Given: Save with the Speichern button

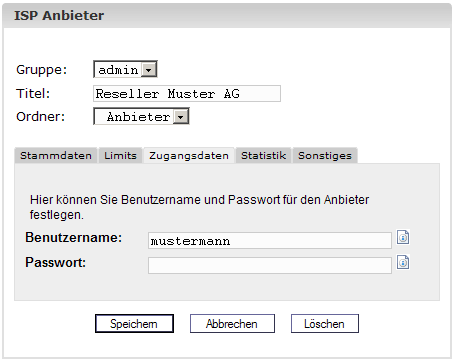Looking at the screenshot, I should 134,323.
